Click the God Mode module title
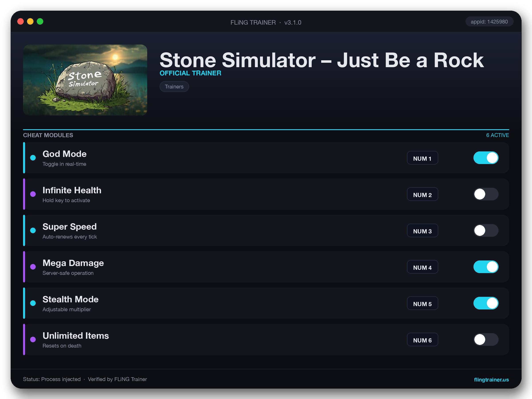532x399 pixels. (x=65, y=154)
